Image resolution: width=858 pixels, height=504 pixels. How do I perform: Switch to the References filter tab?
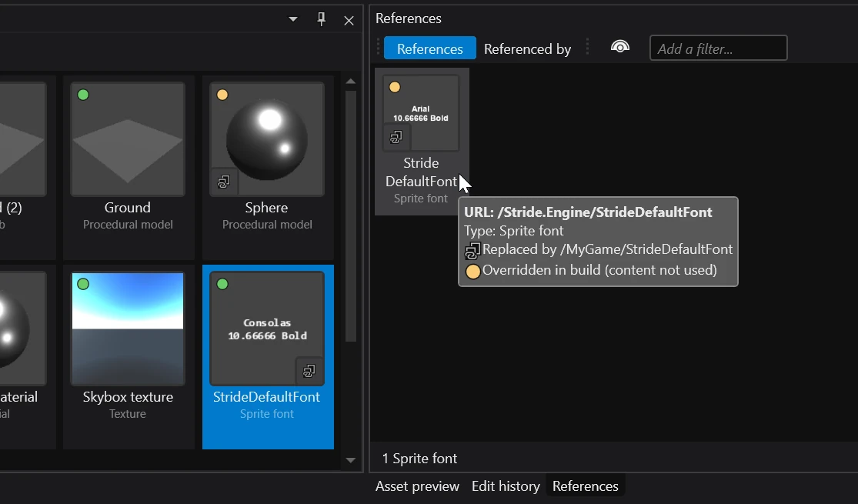point(429,48)
